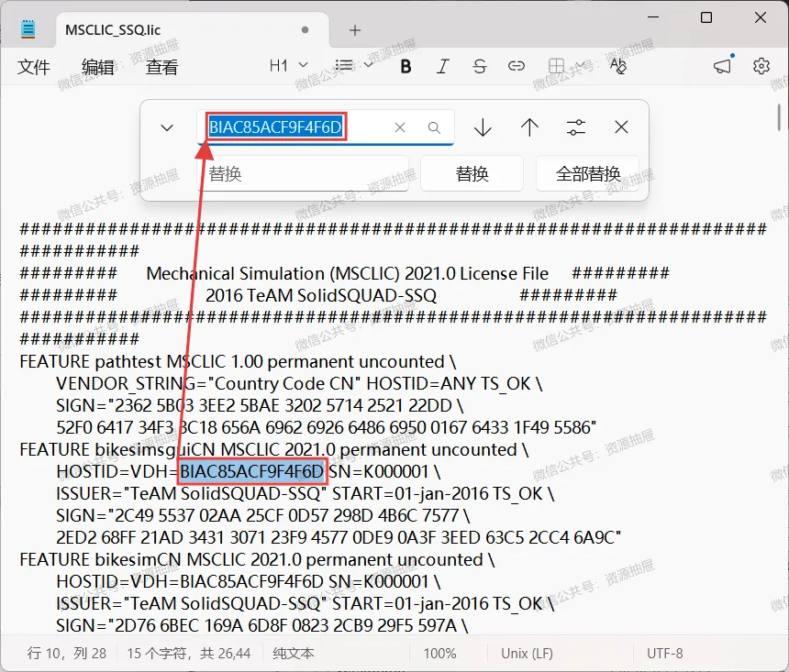Maximize the Notepad window
The image size is (789, 672).
pyautogui.click(x=706, y=17)
